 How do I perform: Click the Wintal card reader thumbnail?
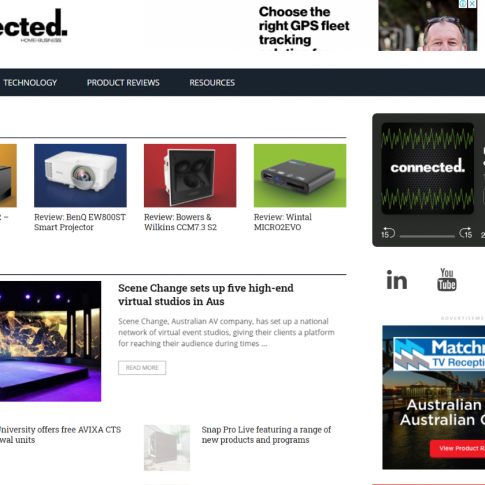(300, 176)
